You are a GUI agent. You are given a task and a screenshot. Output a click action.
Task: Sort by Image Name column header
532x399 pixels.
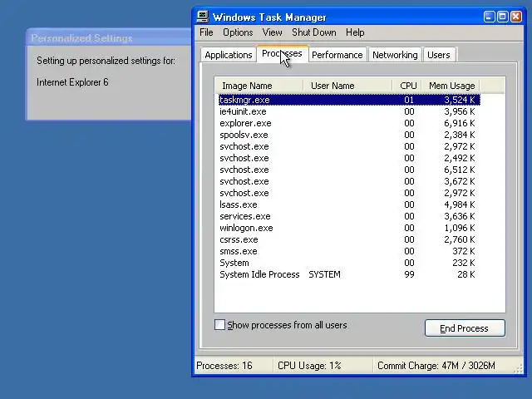coord(259,86)
